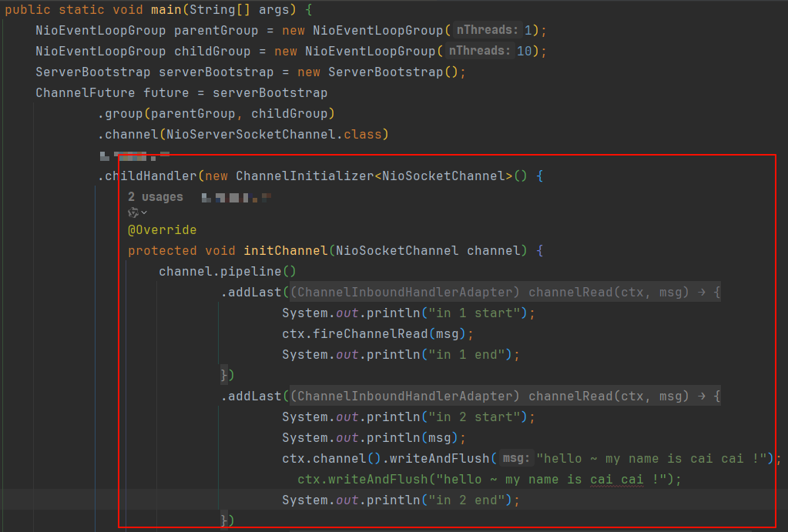
Task: Click the childGroup variable declaration name
Action: [212, 51]
